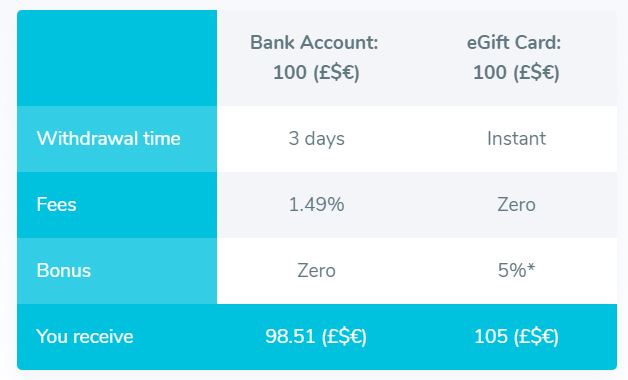Click the 5%* bonus cell
This screenshot has height=380, width=628.
point(516,271)
